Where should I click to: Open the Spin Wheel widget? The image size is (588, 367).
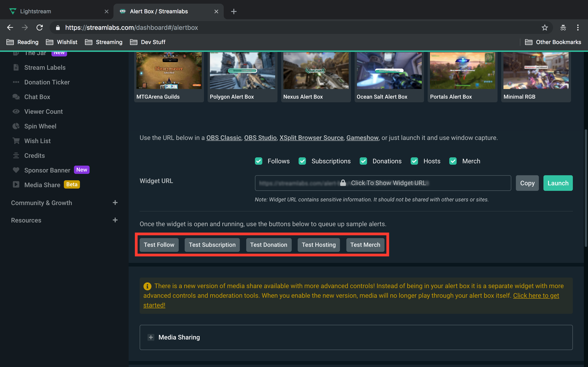(x=40, y=126)
